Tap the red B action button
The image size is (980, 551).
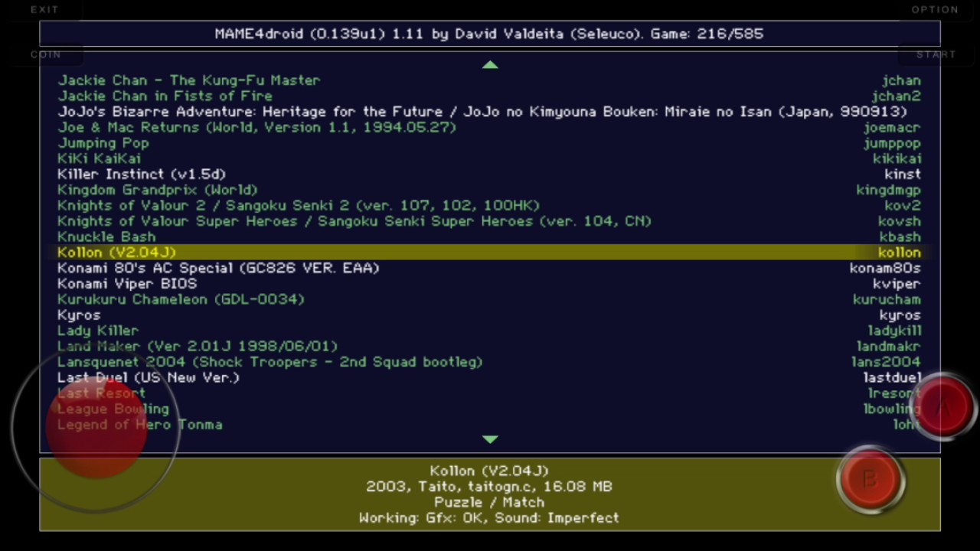coord(871,480)
